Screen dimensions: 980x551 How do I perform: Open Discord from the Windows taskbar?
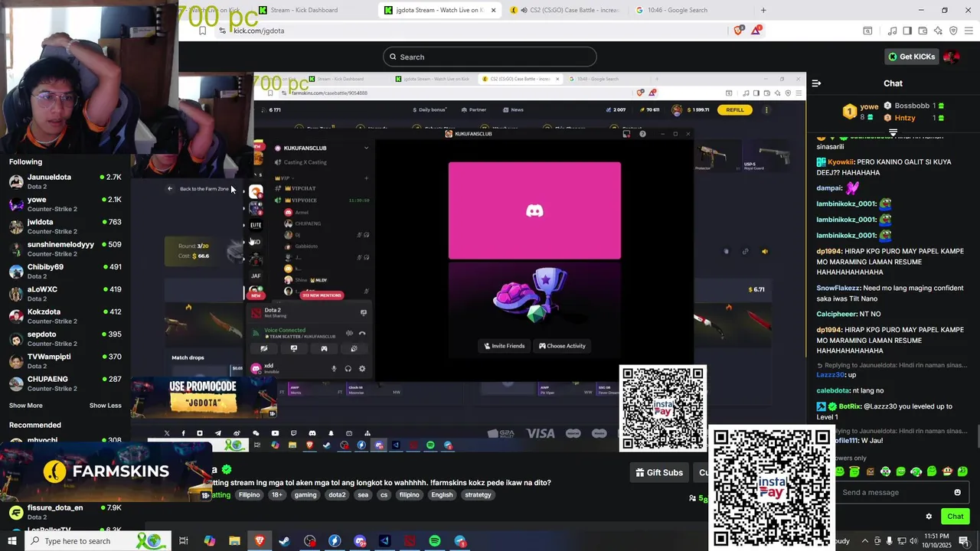pyautogui.click(x=360, y=541)
